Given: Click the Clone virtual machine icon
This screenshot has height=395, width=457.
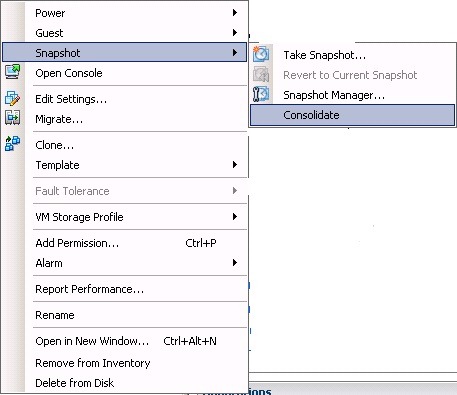Looking at the screenshot, I should click(13, 144).
